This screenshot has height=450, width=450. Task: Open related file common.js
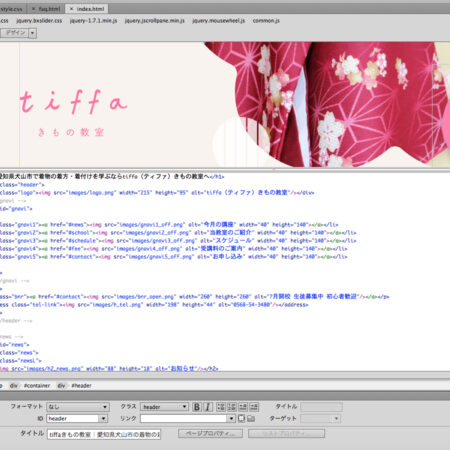click(266, 21)
